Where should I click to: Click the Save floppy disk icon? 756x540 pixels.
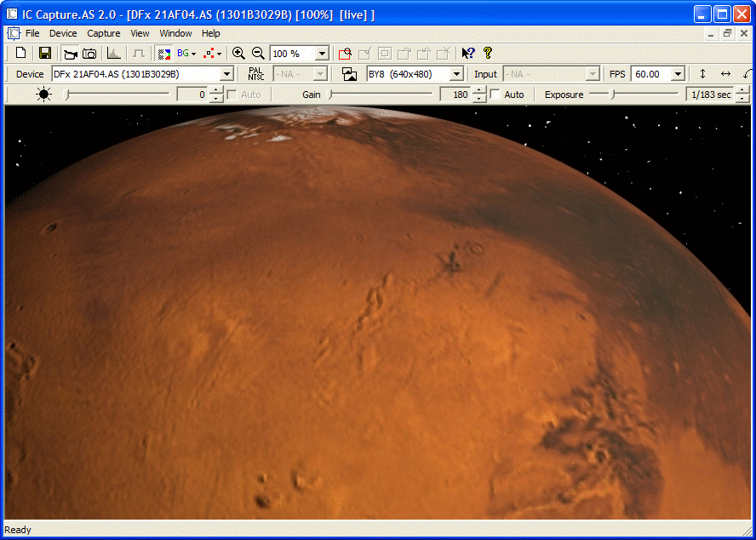point(45,54)
